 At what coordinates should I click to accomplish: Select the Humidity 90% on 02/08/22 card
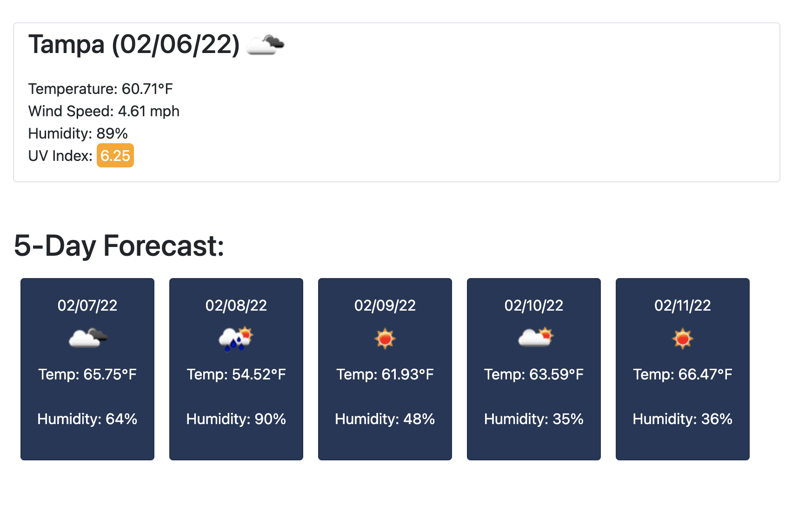[236, 419]
